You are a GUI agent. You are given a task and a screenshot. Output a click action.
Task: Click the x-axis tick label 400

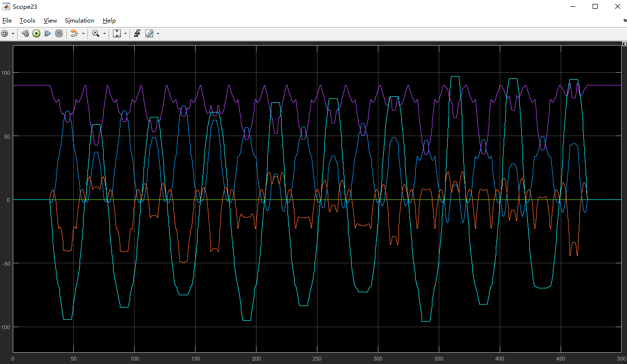500,359
